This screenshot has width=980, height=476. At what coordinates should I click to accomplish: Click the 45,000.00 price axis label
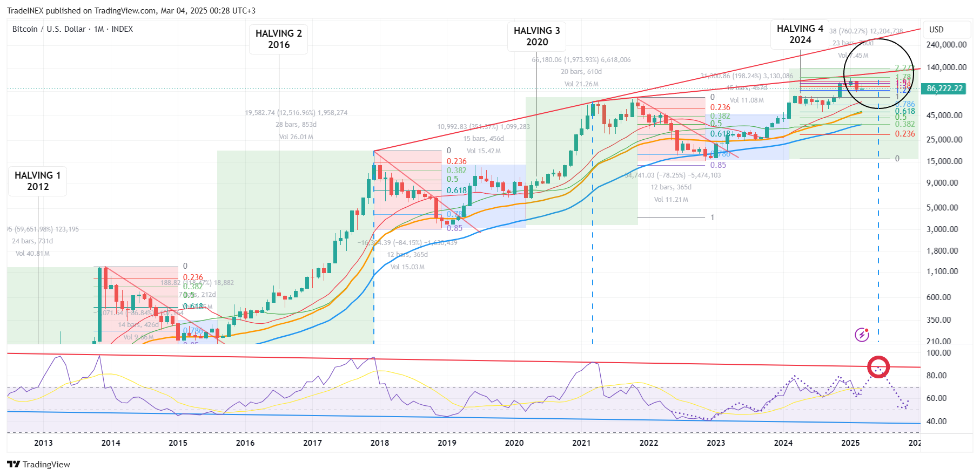944,115
